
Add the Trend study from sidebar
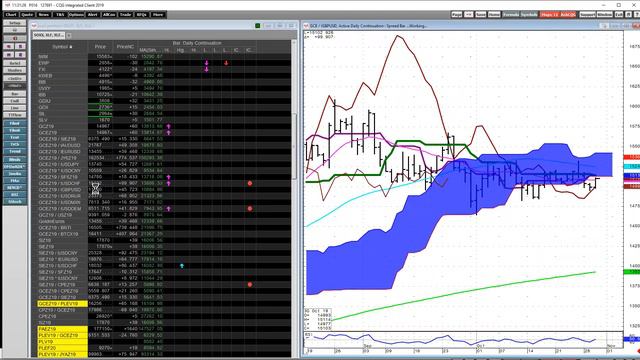[15, 151]
